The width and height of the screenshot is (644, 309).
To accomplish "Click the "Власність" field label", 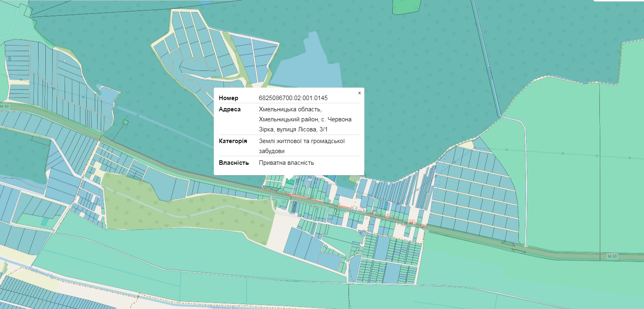I will [234, 163].
